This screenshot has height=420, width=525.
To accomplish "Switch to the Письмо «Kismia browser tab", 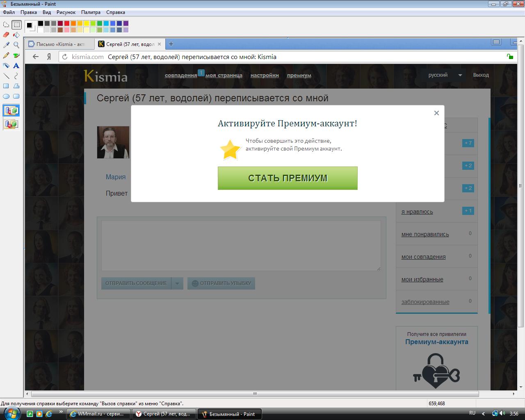I will tap(59, 44).
